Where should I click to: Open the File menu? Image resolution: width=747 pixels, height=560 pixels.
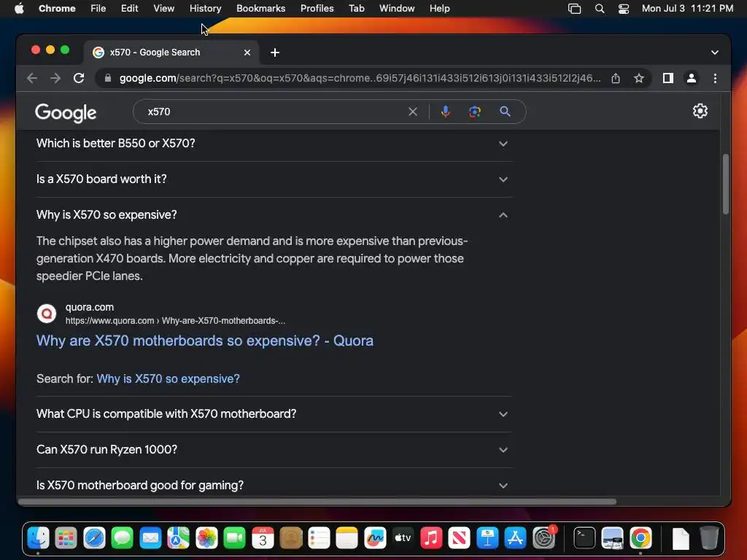(98, 9)
